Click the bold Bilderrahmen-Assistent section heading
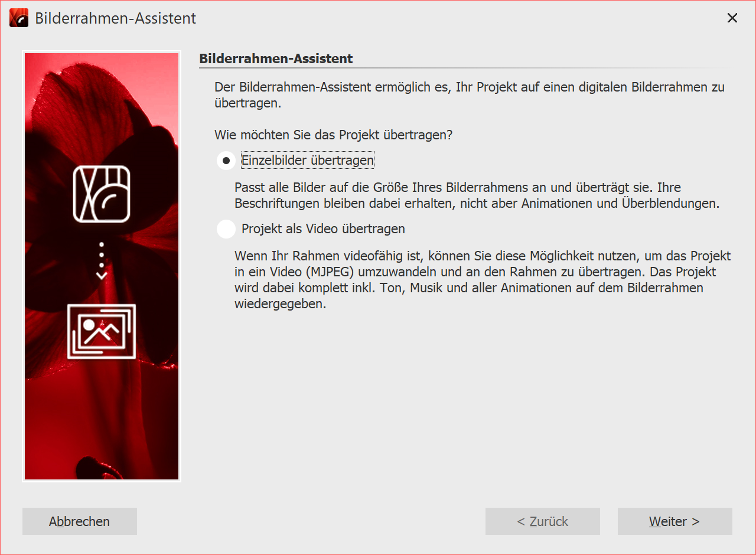 (276, 59)
